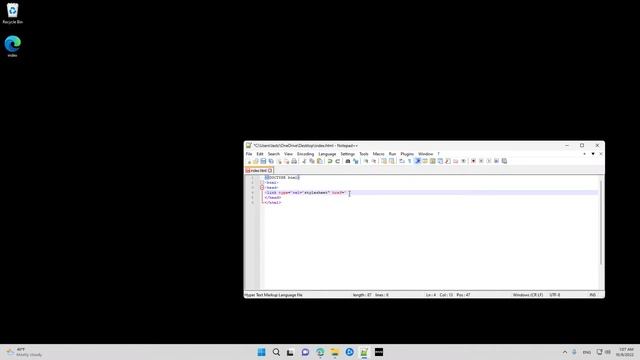640x360 pixels.
Task: Open the Recycle Bin desktop icon
Action: pos(13,13)
